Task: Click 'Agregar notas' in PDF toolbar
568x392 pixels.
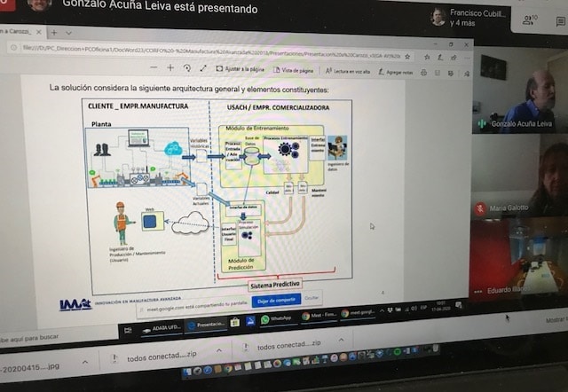Action: (x=396, y=72)
